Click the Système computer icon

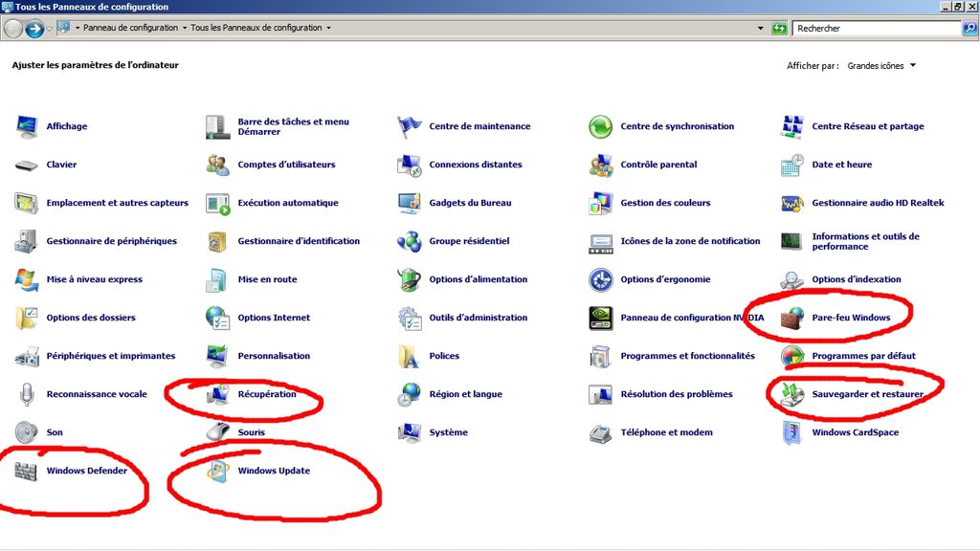410,432
